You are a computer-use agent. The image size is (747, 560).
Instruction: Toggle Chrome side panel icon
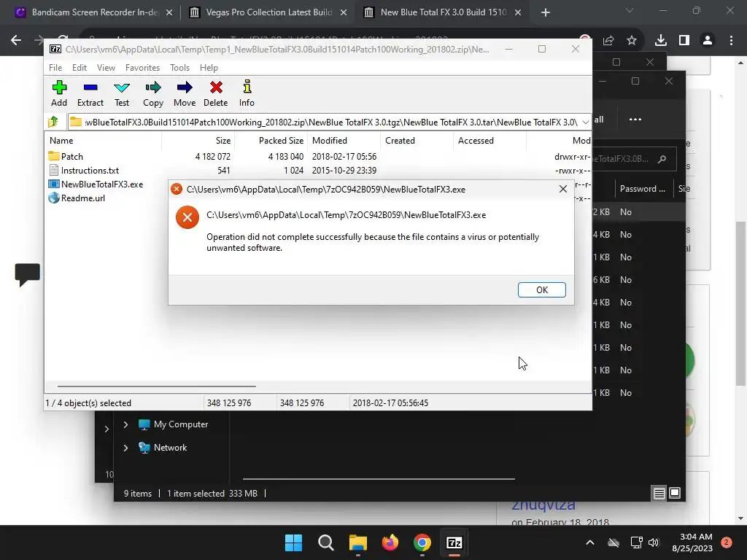[684, 41]
